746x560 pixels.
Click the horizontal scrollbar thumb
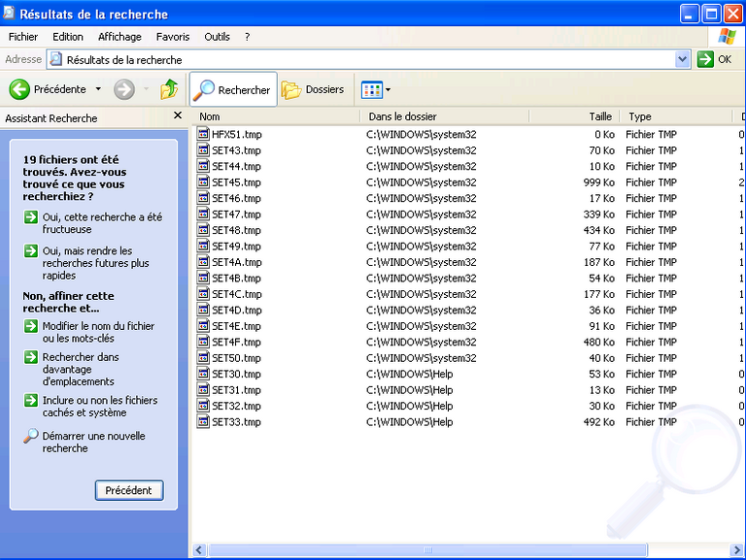[x=427, y=550]
